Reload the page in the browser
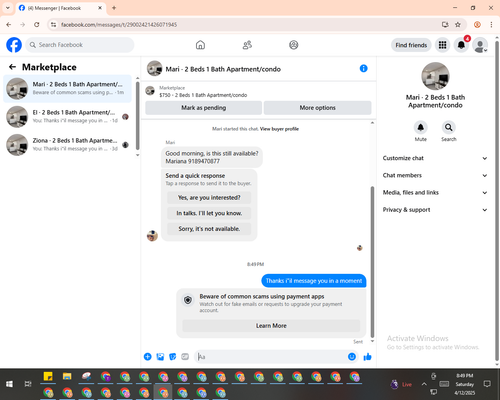 coord(37,25)
